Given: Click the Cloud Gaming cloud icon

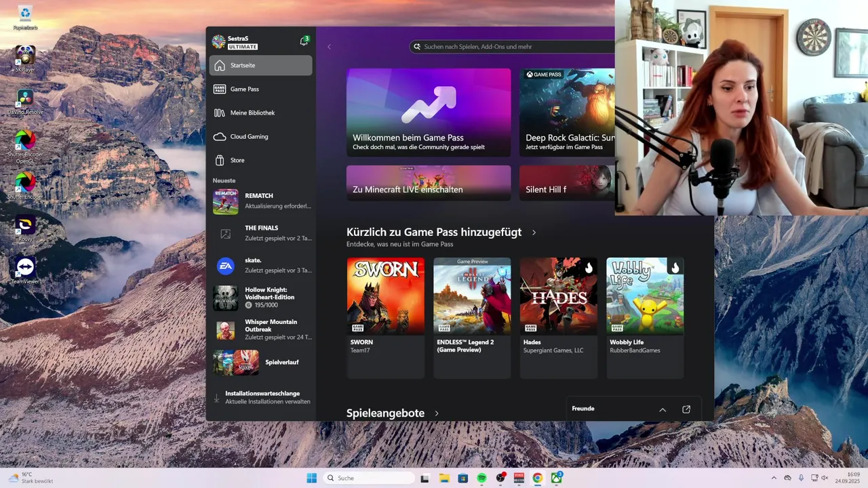Looking at the screenshot, I should (220, 136).
